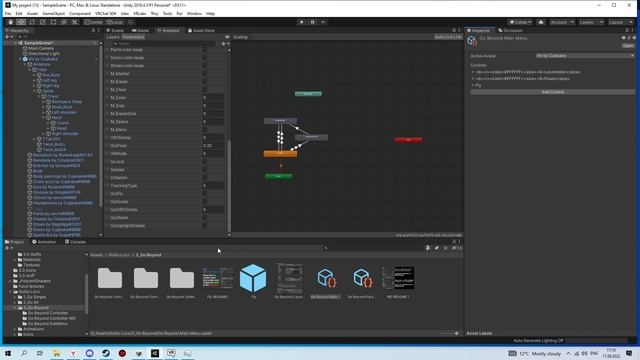
Task: Open the Collab dropdown
Action: [520, 22]
